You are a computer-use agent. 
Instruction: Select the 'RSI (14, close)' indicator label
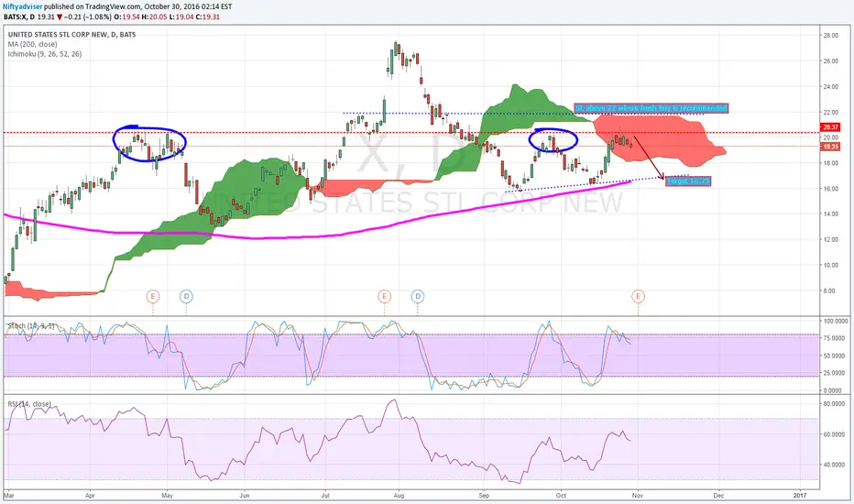point(29,404)
